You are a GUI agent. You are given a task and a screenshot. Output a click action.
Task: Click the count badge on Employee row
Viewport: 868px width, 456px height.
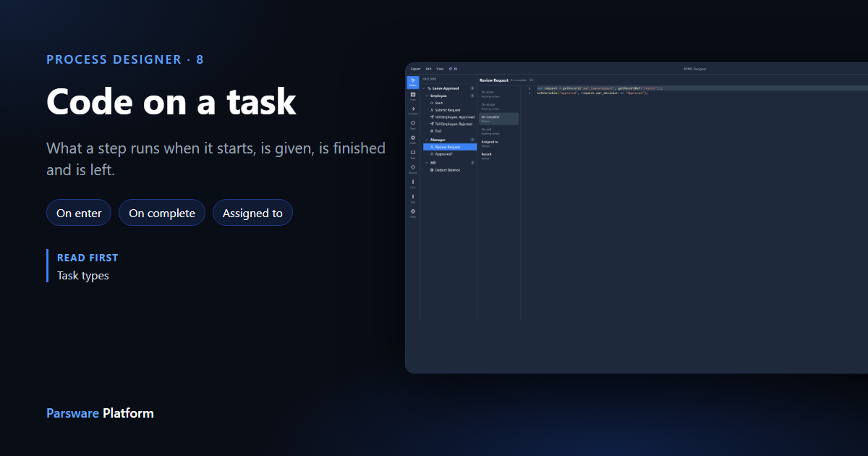[472, 96]
